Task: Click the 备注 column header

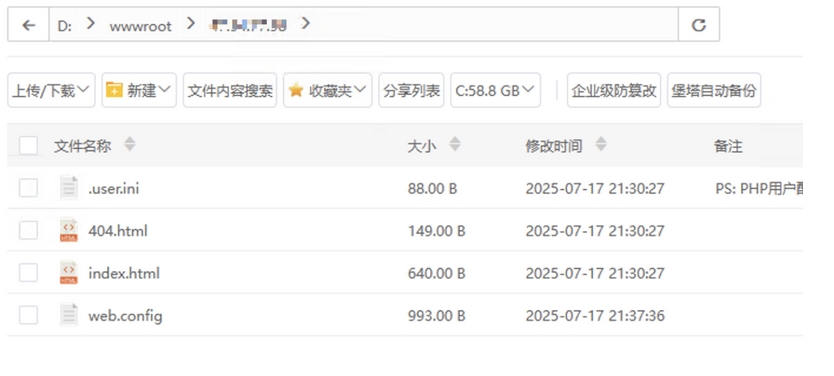Action: pyautogui.click(x=728, y=146)
